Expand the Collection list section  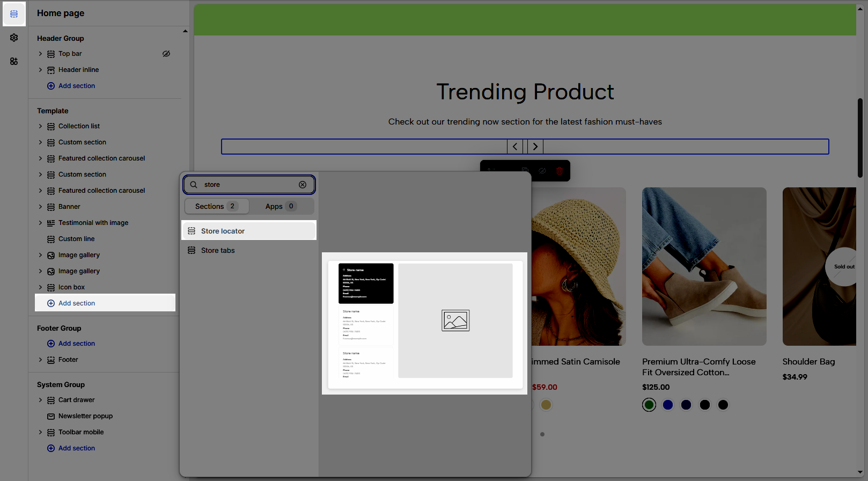pos(40,126)
